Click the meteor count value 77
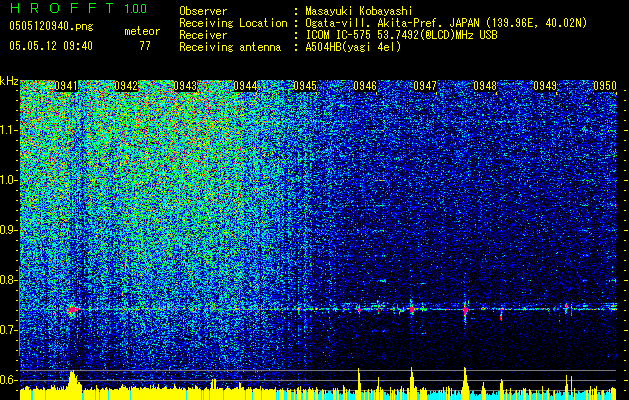The width and height of the screenshot is (629, 400). [145, 46]
